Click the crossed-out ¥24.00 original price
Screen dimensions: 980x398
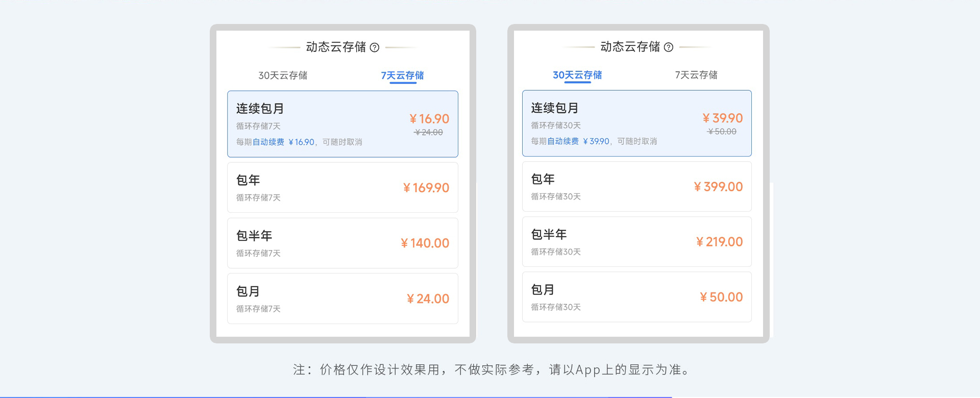coord(429,133)
